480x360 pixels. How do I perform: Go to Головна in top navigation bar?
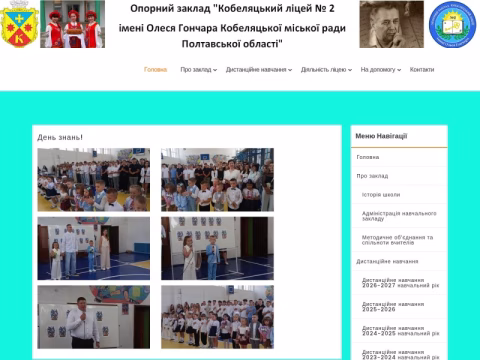point(155,70)
